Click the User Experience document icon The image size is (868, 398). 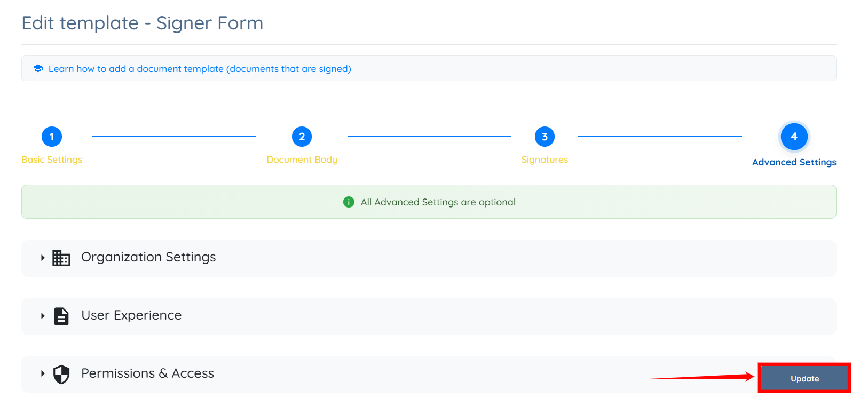[61, 316]
